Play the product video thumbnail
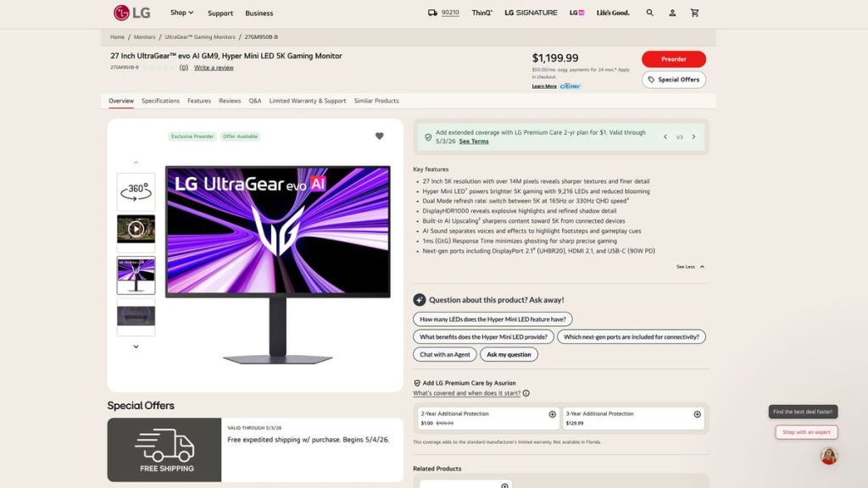The height and width of the screenshot is (488, 868). (x=136, y=229)
